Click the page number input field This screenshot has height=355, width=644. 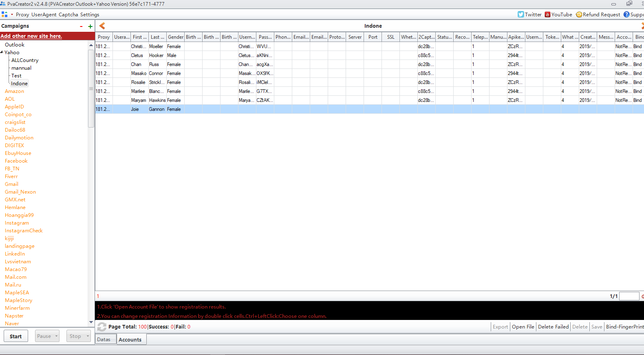point(629,296)
